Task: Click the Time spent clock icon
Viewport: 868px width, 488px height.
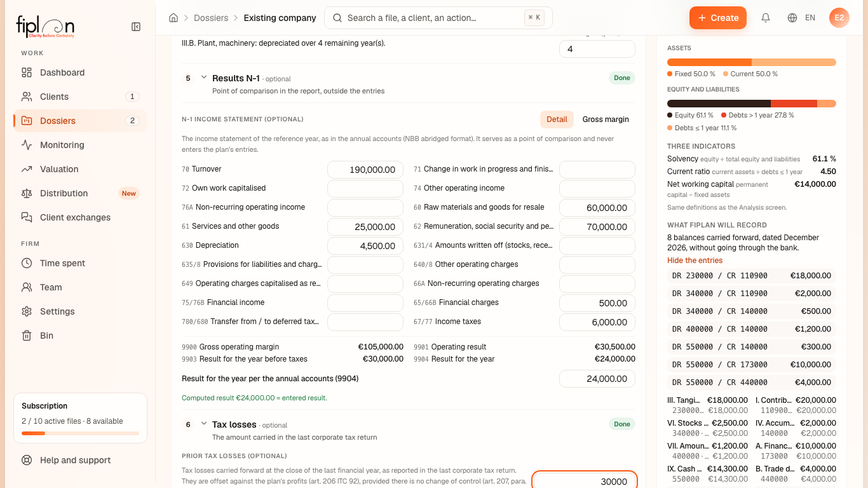Action: (27, 263)
